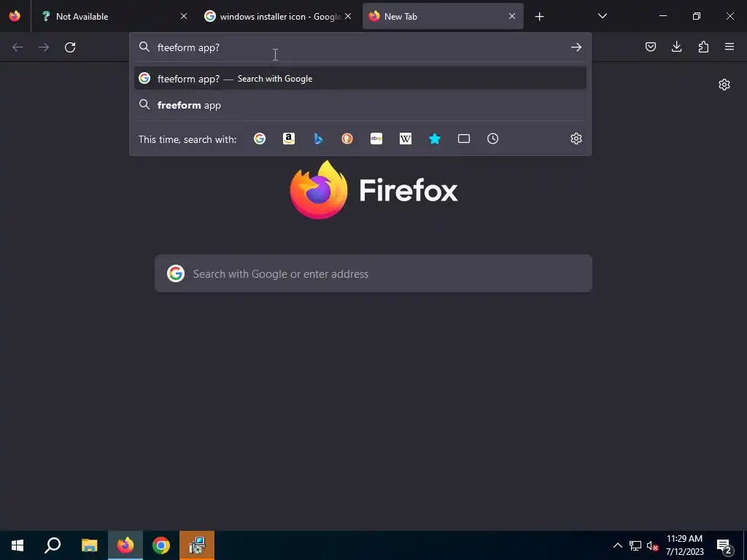Switch to Firefox taskbar icon

(125, 545)
